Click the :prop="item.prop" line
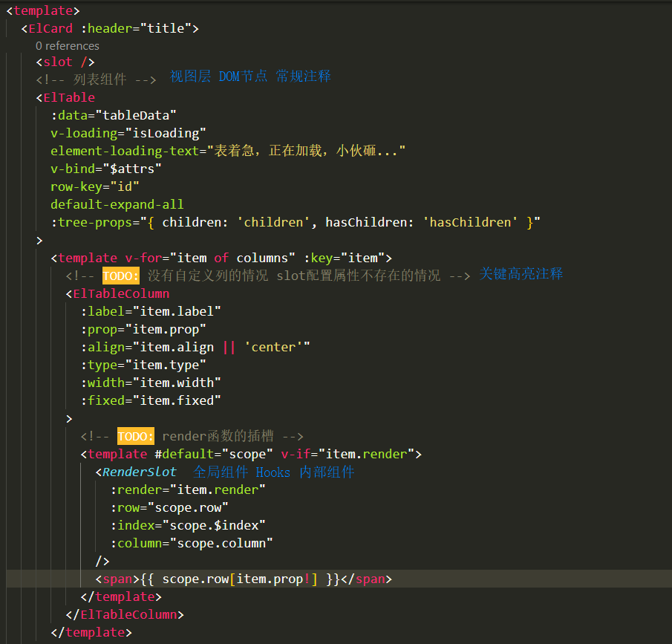 (143, 329)
